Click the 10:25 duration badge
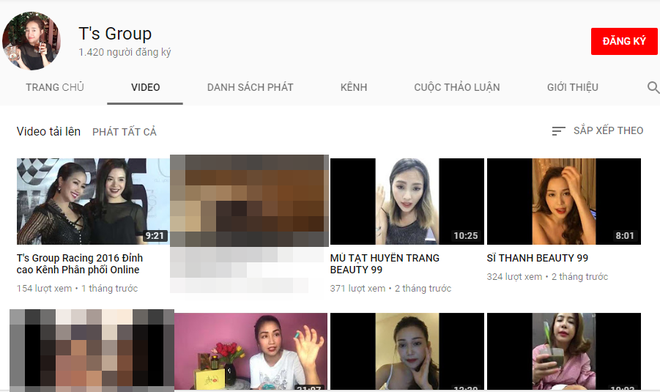The height and width of the screenshot is (392, 660). pos(466,236)
